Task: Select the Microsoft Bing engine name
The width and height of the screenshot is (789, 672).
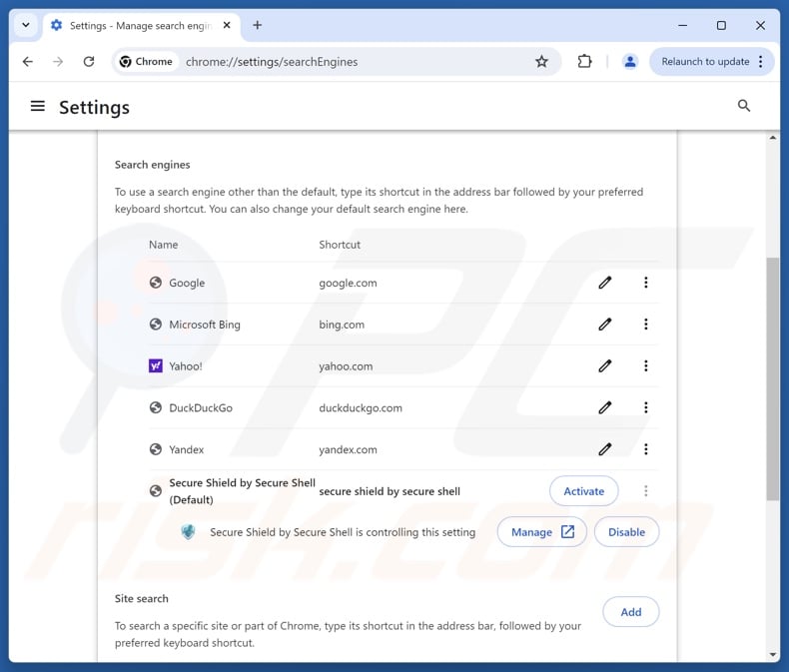Action: [205, 325]
